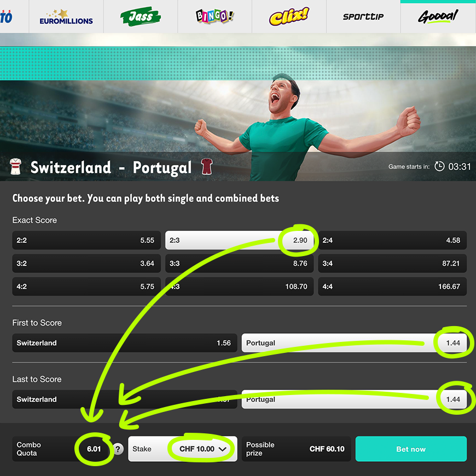Viewport: 476px width, 476px height.
Task: Select the 2:2 exact score bet
Action: [x=86, y=240]
